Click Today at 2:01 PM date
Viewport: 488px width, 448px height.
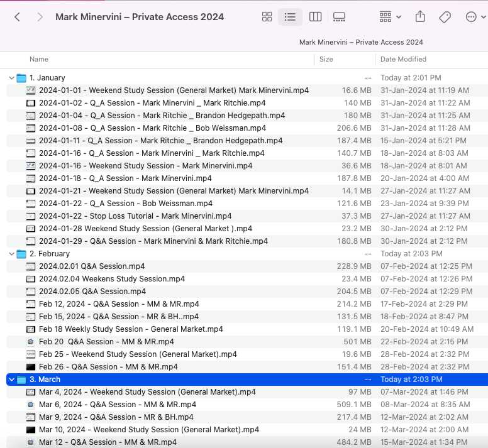click(411, 78)
